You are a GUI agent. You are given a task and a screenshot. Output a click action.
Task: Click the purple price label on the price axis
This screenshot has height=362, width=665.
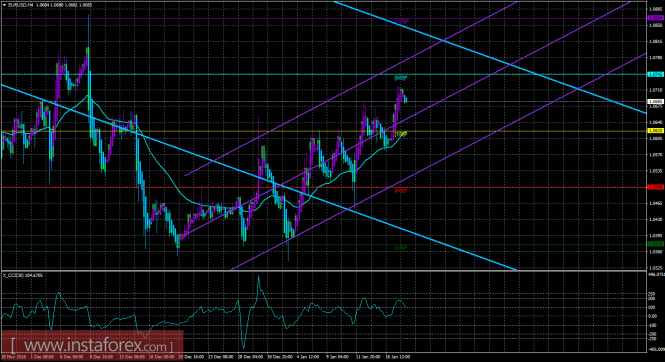point(656,18)
